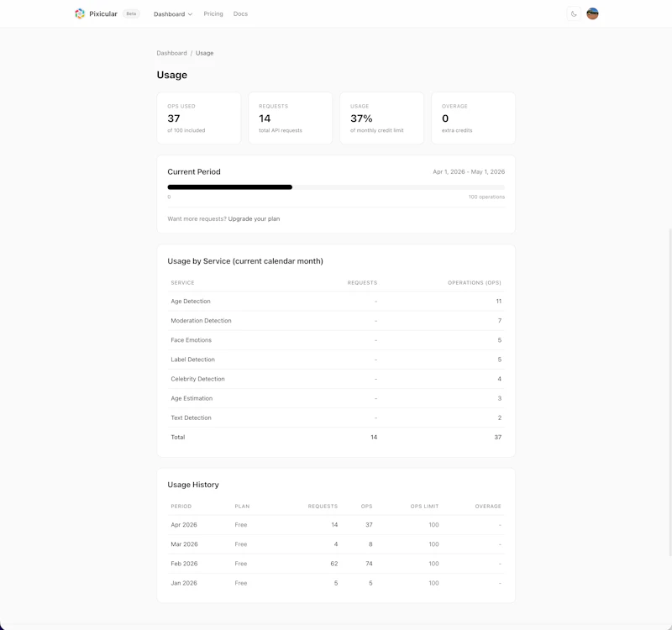672x630 pixels.
Task: Click the Age Detection row
Action: [336, 302]
